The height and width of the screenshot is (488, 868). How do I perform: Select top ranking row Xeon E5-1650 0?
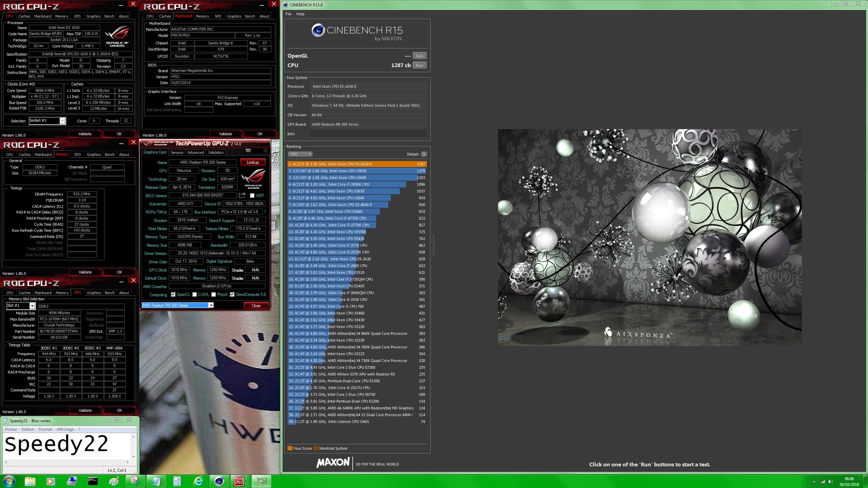(357, 164)
